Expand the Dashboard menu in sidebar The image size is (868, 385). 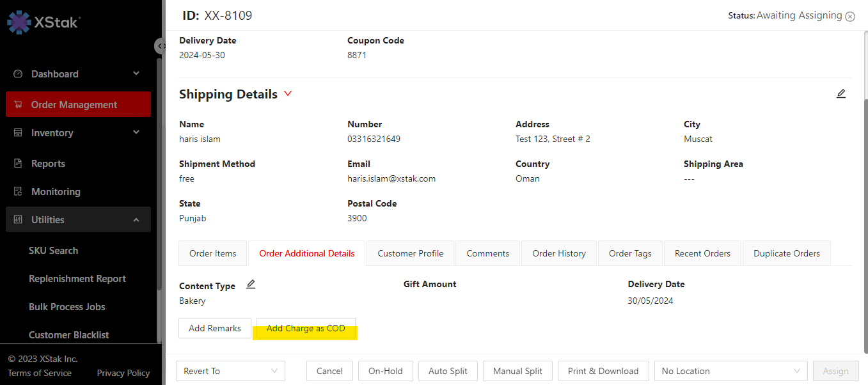(136, 74)
